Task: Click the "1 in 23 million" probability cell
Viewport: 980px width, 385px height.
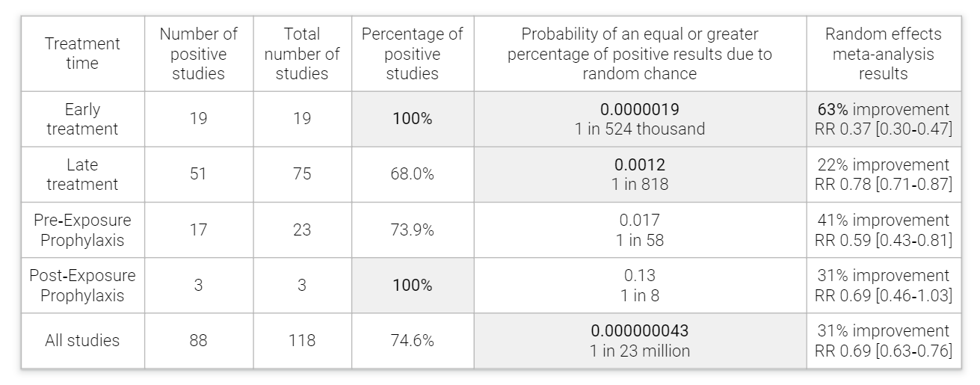Action: 639,351
